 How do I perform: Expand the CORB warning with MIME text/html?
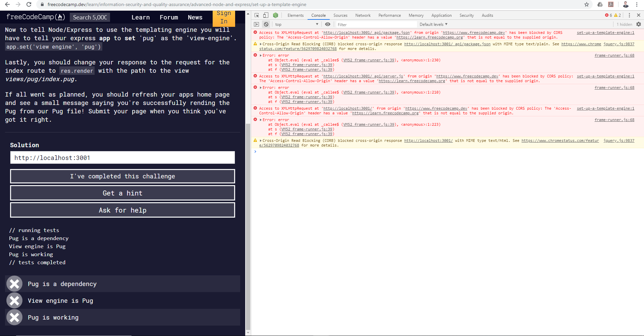pos(261,141)
